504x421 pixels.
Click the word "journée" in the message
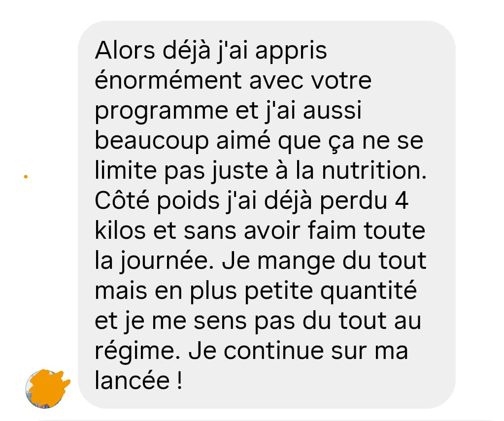coord(164,261)
